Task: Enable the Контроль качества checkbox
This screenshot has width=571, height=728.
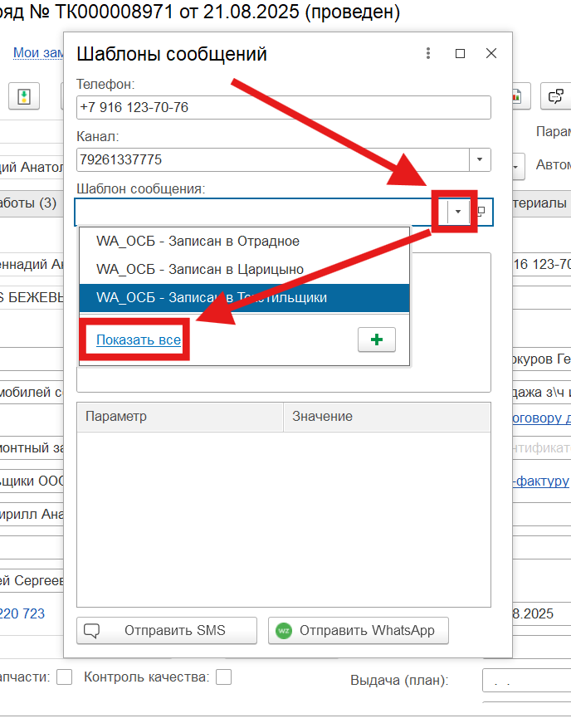Action: (x=223, y=677)
